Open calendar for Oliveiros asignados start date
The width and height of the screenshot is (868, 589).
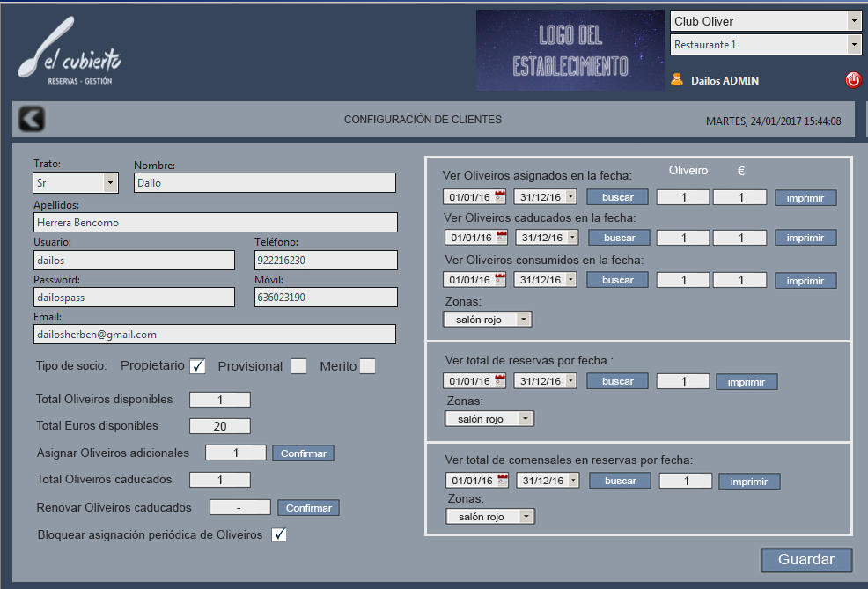click(500, 197)
